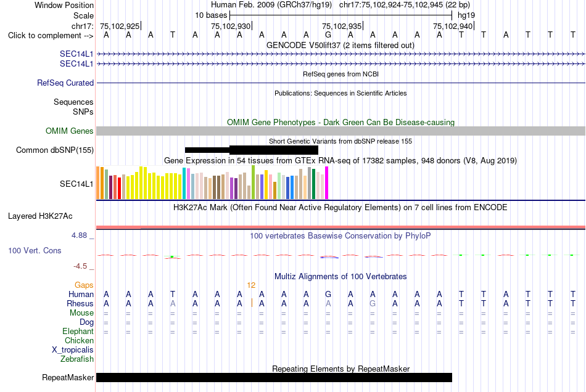Open 'Gene Expression in 54 tissues from GTEx' title

pyautogui.click(x=340, y=160)
